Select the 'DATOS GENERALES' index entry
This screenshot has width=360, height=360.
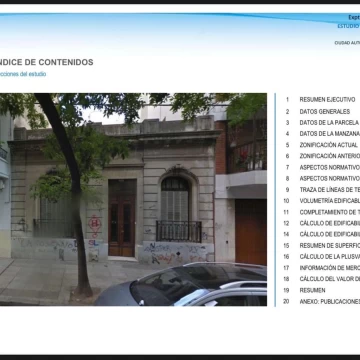[x=325, y=111]
